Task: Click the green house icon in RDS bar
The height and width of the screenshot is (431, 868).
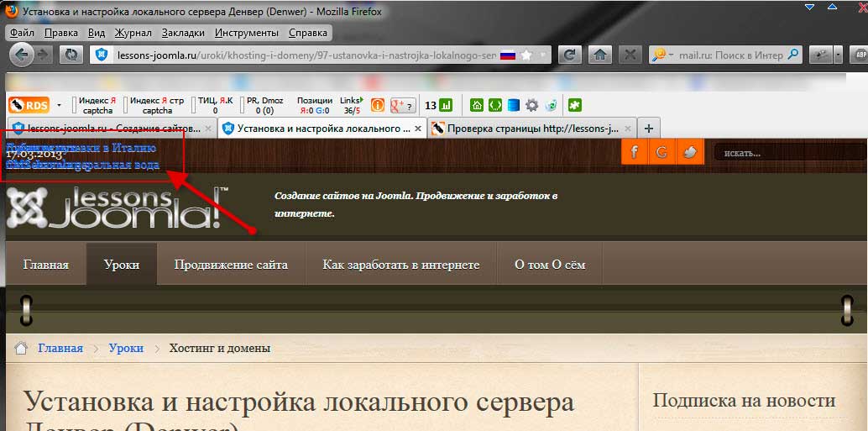Action: pyautogui.click(x=477, y=105)
